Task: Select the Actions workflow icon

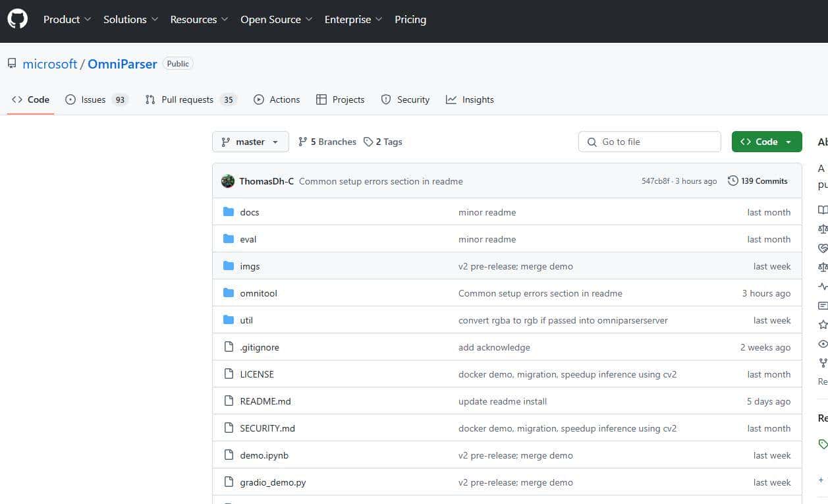Action: point(260,99)
